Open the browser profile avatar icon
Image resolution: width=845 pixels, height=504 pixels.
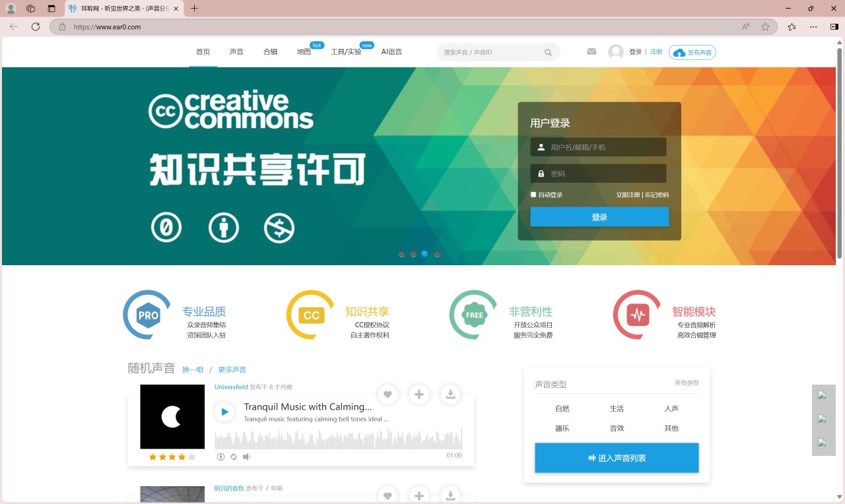11,9
